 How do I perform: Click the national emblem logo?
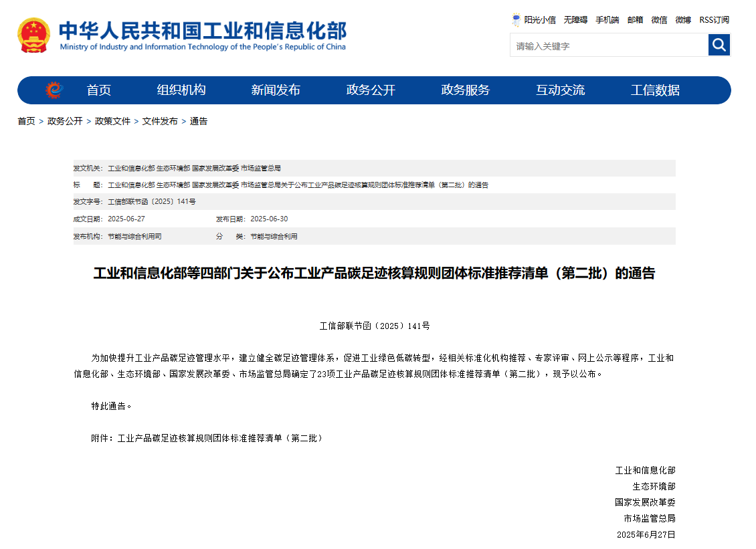(33, 35)
